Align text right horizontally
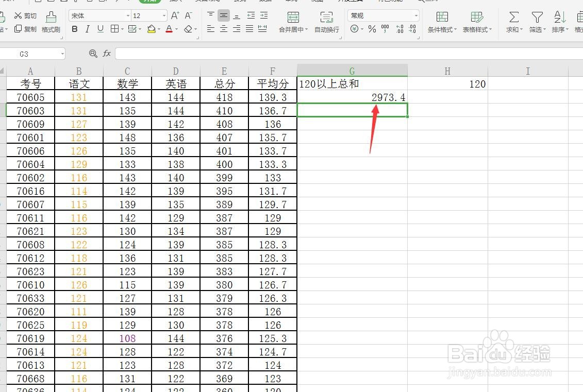The width and height of the screenshot is (583, 392). (x=237, y=29)
